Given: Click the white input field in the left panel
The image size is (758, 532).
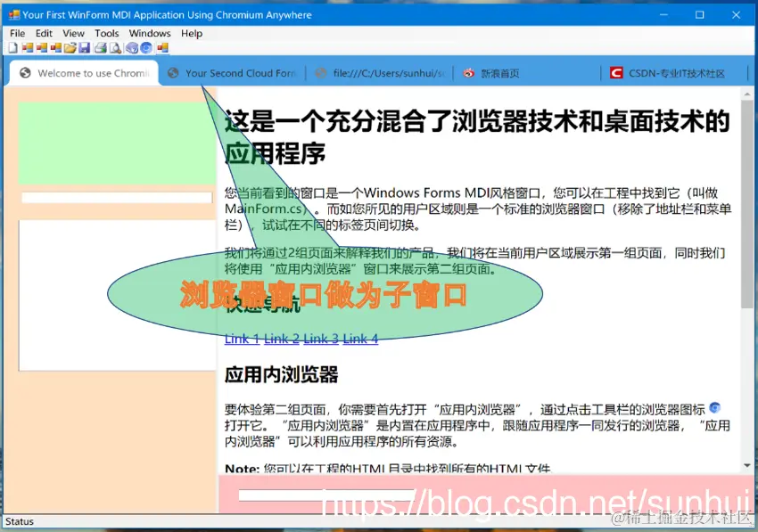Looking at the screenshot, I should tap(117, 197).
